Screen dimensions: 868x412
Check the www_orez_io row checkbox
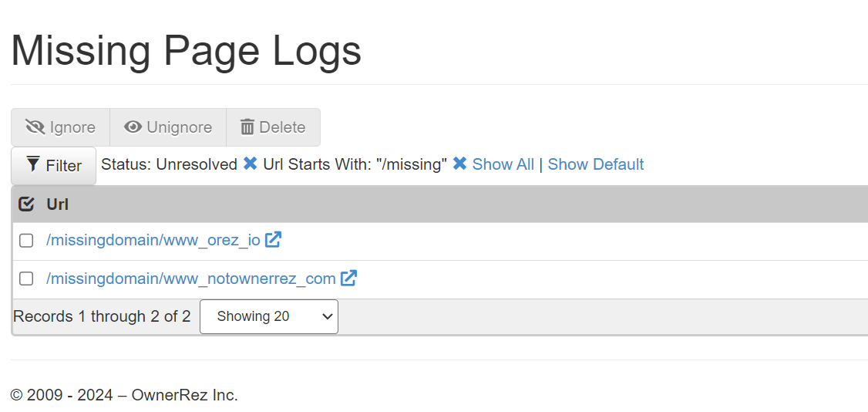pyautogui.click(x=26, y=241)
